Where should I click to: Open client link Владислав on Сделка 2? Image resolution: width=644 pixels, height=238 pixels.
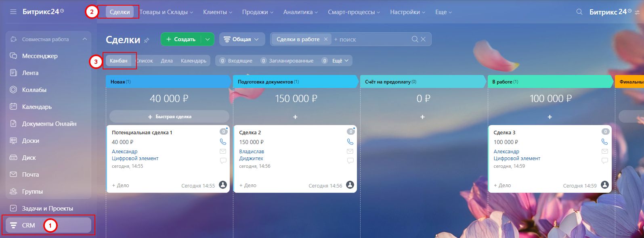click(252, 152)
